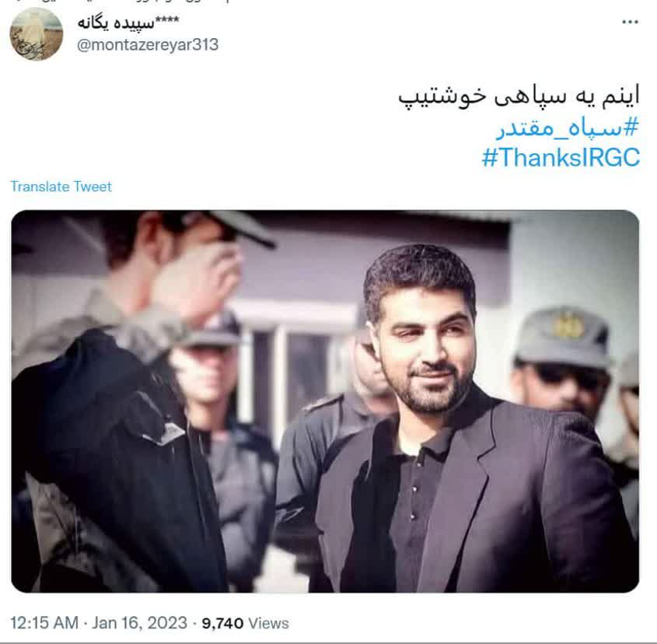Click Translate Tweet

tap(61, 187)
